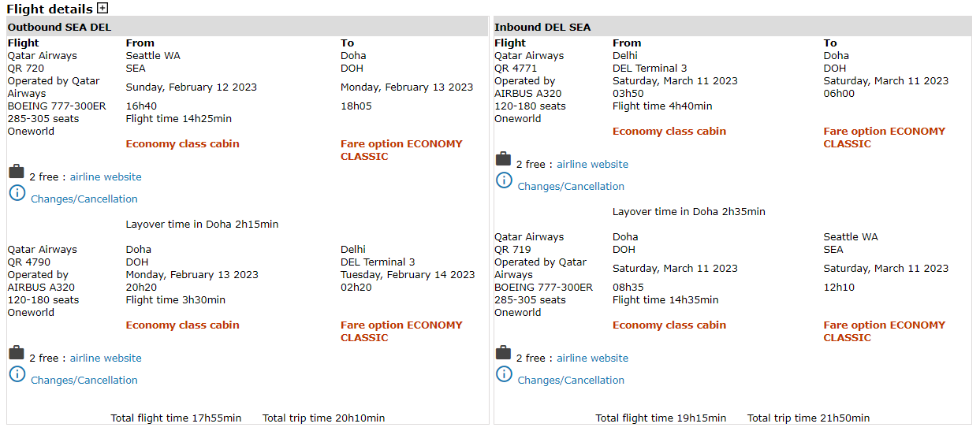View Changes/Cancellation for Doha to Delhi flight
This screenshot has width=980, height=431.
tap(84, 381)
